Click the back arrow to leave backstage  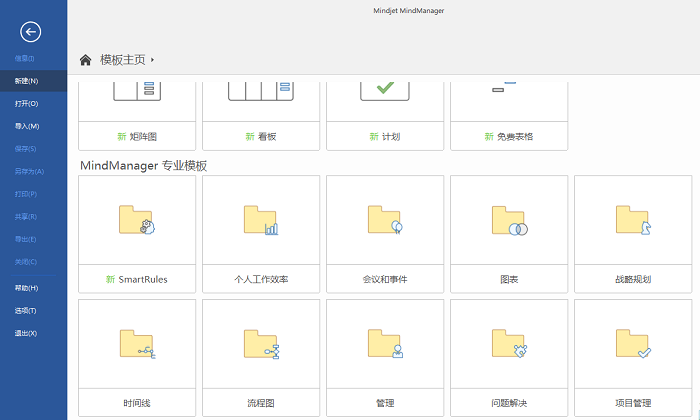pos(30,32)
